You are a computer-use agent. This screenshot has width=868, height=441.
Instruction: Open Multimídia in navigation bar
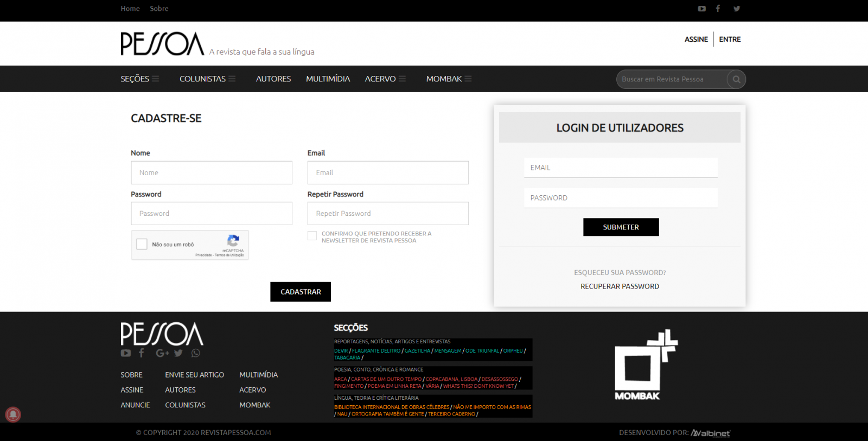(x=328, y=79)
